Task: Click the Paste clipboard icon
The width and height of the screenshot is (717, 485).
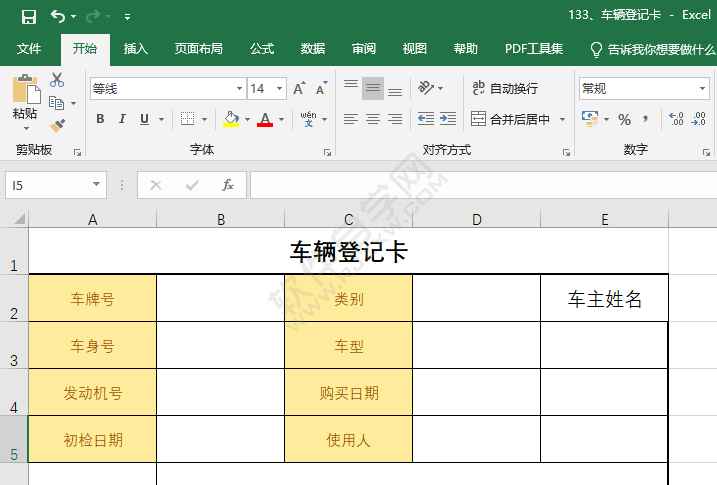Action: [x=26, y=89]
